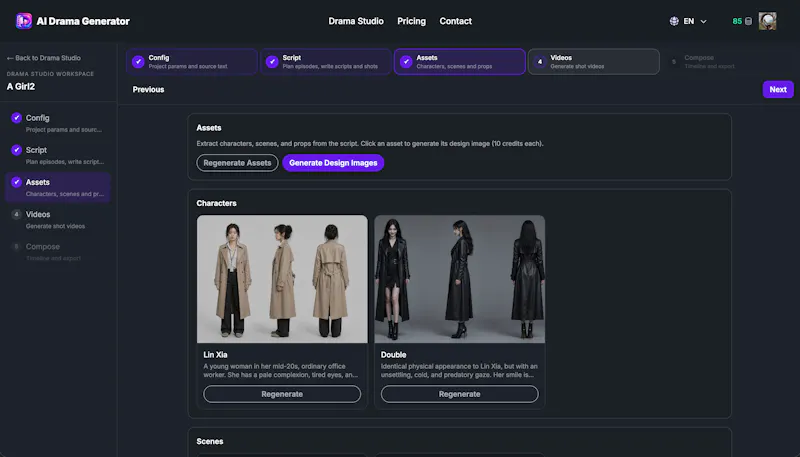Image resolution: width=800 pixels, height=457 pixels.
Task: Click the Double description text
Action: (x=459, y=370)
